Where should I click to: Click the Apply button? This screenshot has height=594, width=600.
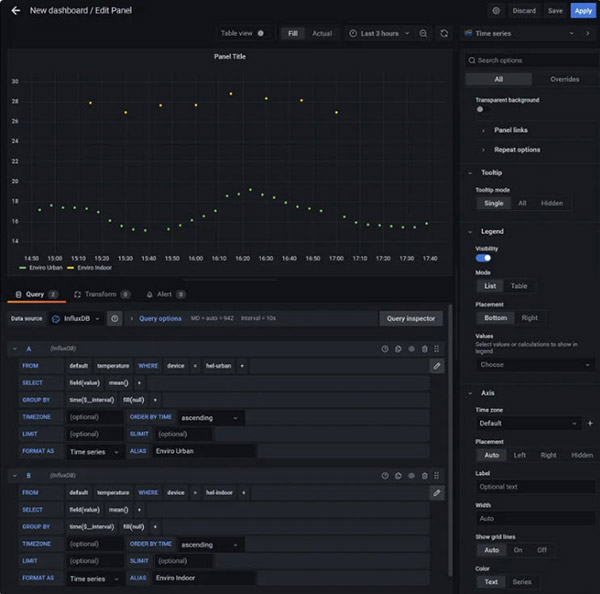[583, 10]
